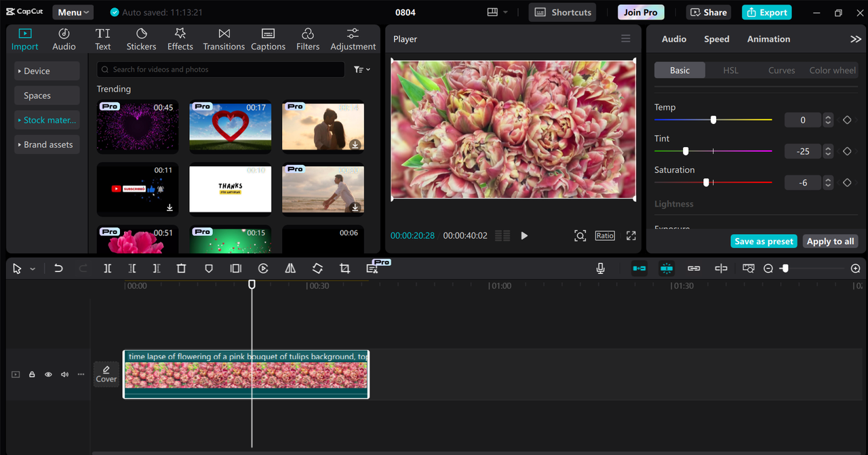Viewport: 868px width, 455px height.
Task: Click the Cover edit button
Action: click(106, 374)
